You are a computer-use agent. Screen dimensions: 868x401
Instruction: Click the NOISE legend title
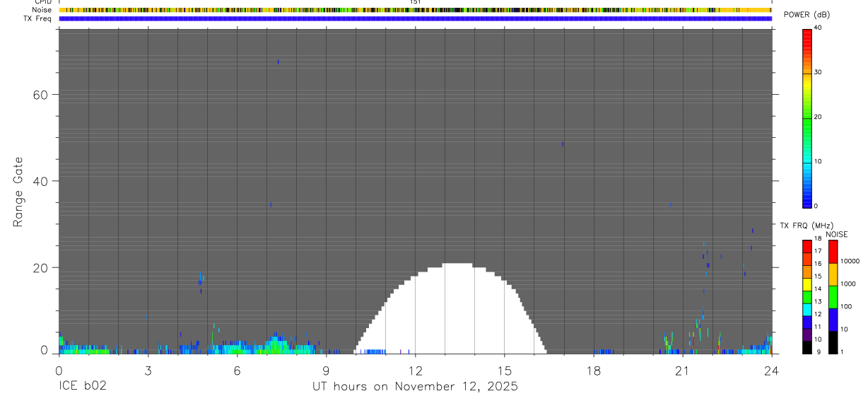coord(836,234)
